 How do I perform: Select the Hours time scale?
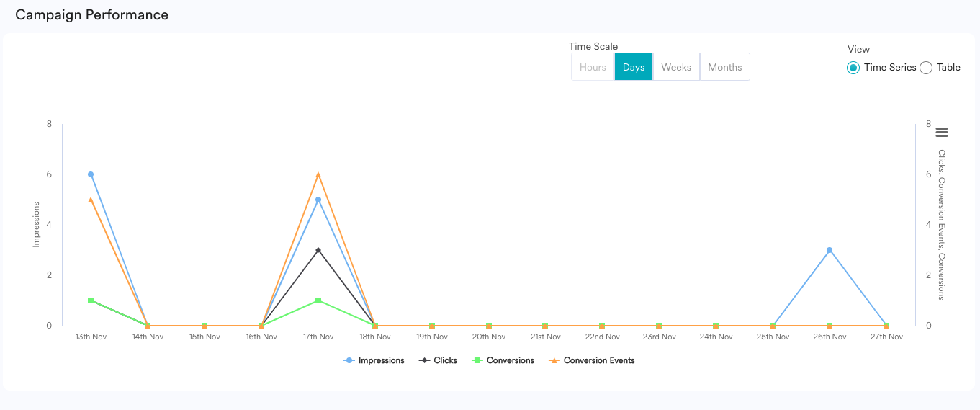tap(593, 67)
